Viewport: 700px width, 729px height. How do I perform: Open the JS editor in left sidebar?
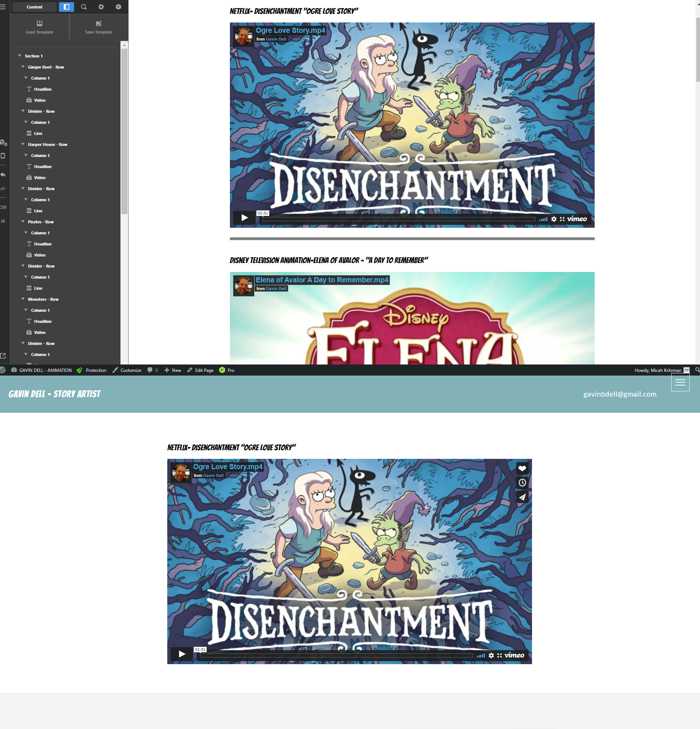(x=3, y=221)
